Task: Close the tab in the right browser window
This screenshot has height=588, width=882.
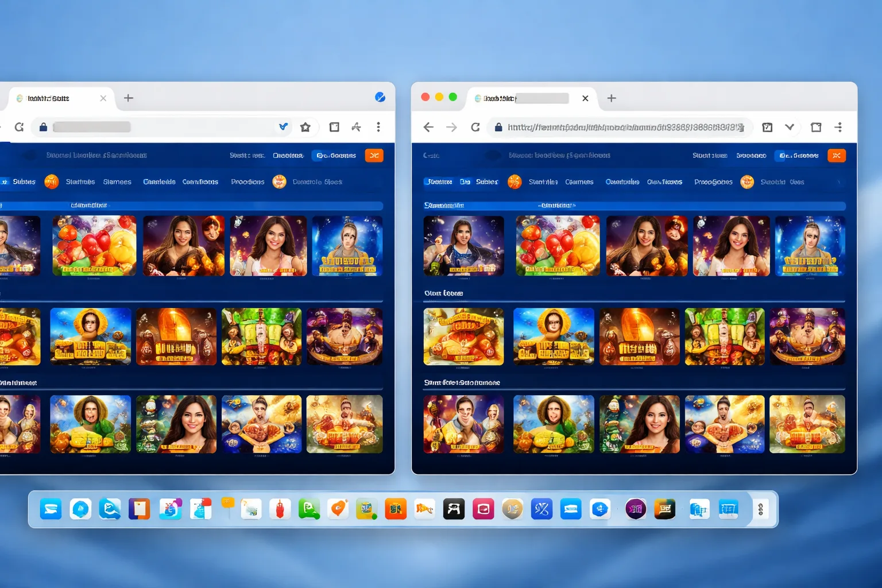Action: pos(585,98)
